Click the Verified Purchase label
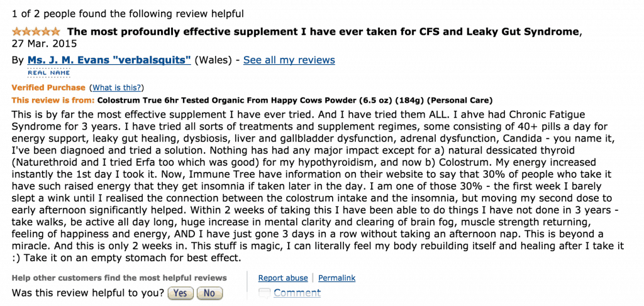Image resolution: width=644 pixels, height=306 pixels. click(48, 88)
